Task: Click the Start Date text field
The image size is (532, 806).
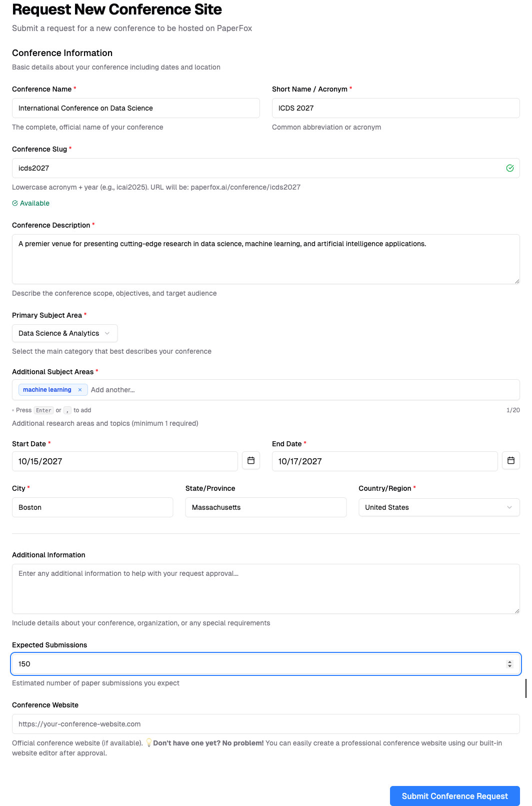Action: click(x=124, y=461)
